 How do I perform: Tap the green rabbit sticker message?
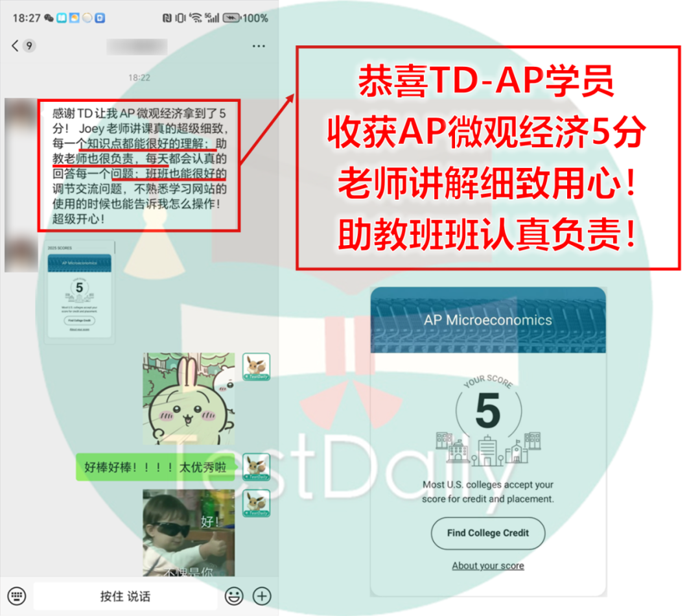(189, 399)
